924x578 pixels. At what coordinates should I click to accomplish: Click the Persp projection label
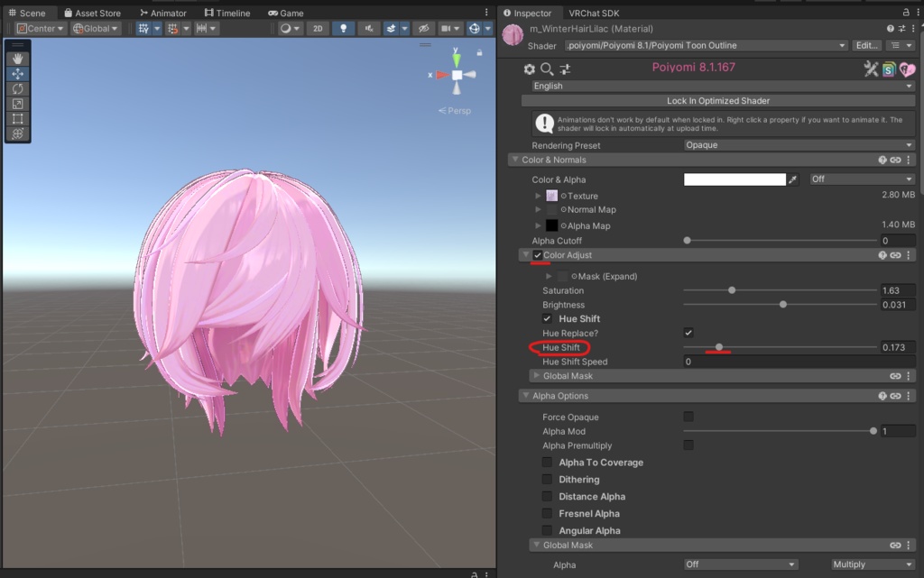(x=459, y=111)
